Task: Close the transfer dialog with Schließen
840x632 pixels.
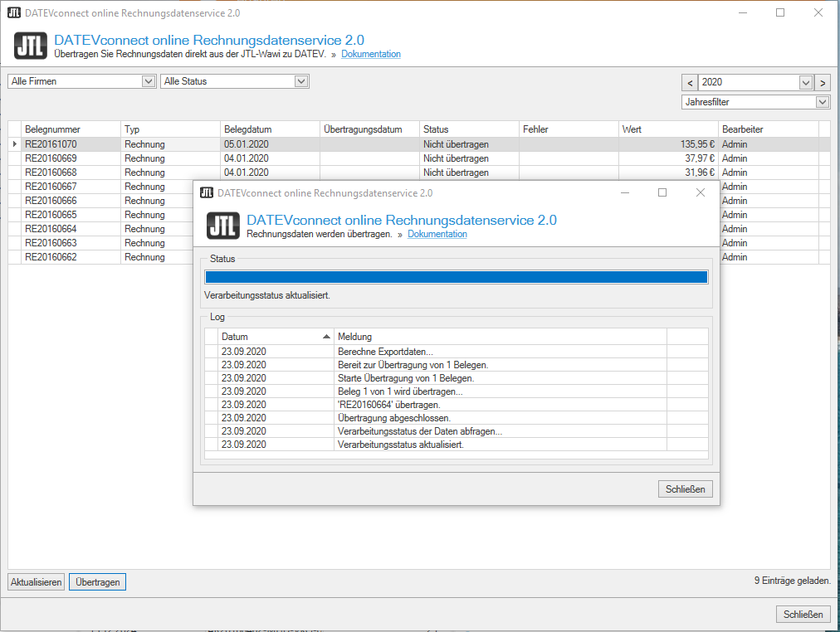Action: click(685, 489)
